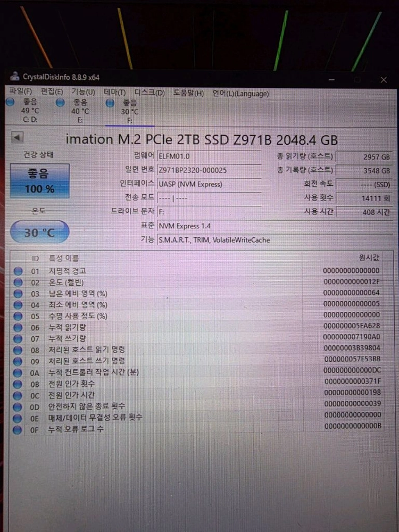
Task: Click the 원시값 column header
Action: (x=369, y=258)
